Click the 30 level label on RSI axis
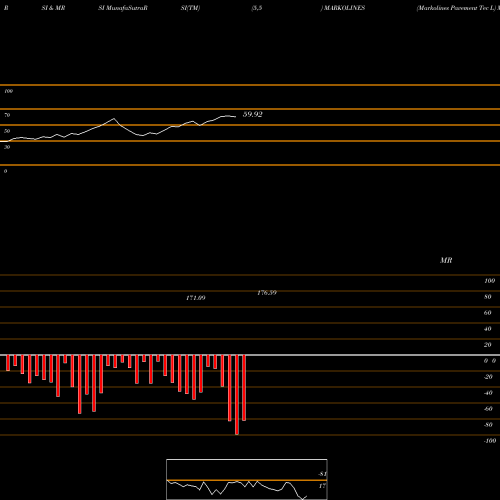Screen dimensions: 500x500 pyautogui.click(x=7, y=147)
